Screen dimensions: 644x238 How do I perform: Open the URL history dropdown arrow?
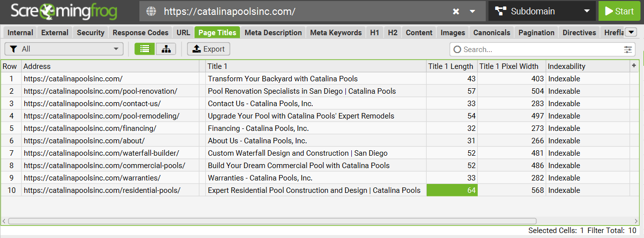tap(473, 11)
